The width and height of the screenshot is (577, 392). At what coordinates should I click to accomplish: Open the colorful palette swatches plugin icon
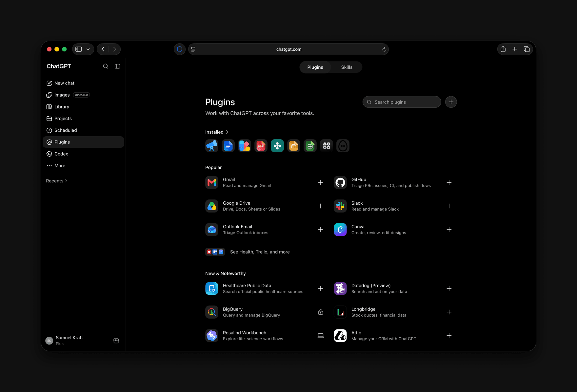click(245, 146)
